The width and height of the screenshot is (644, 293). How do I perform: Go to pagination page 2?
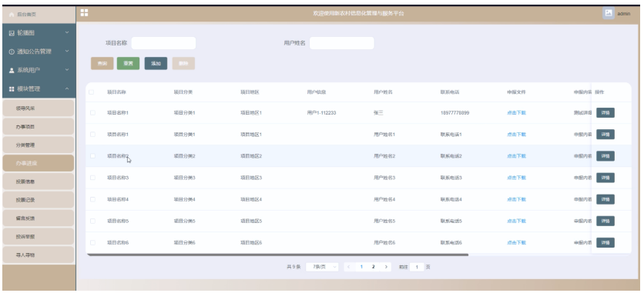[x=374, y=267]
